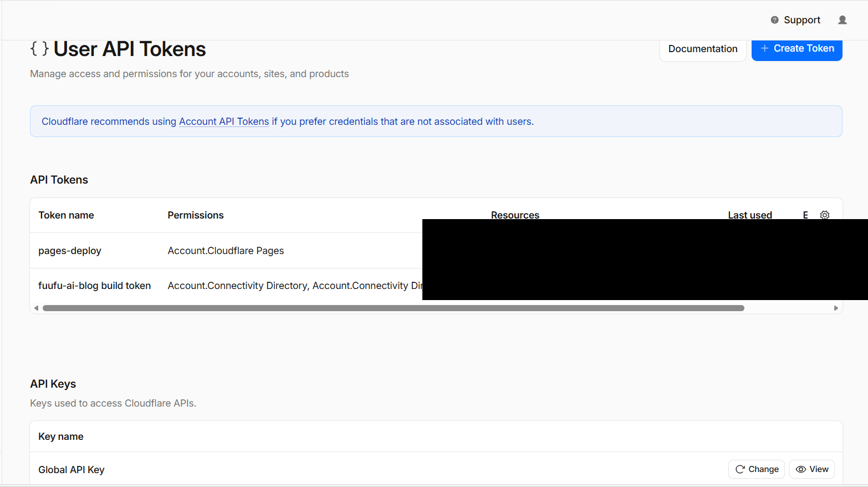Follow the Account API Tokens link

pyautogui.click(x=224, y=121)
